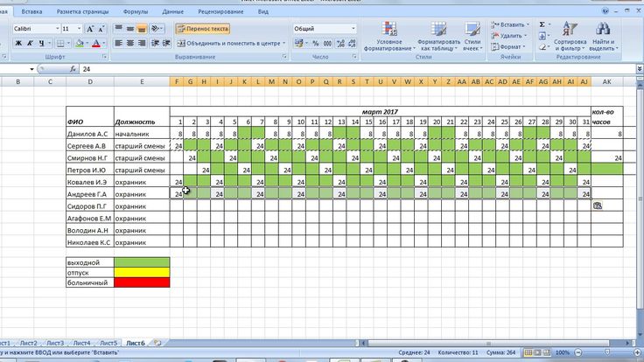
Task: Apply underline formatting with Ч button
Action: [x=41, y=43]
